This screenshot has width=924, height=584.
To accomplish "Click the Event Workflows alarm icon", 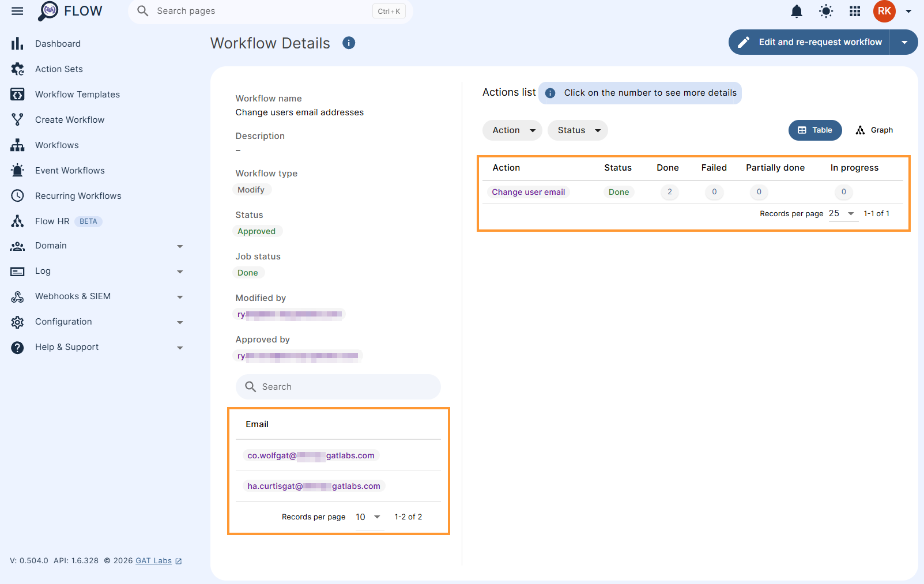I will pos(17,171).
